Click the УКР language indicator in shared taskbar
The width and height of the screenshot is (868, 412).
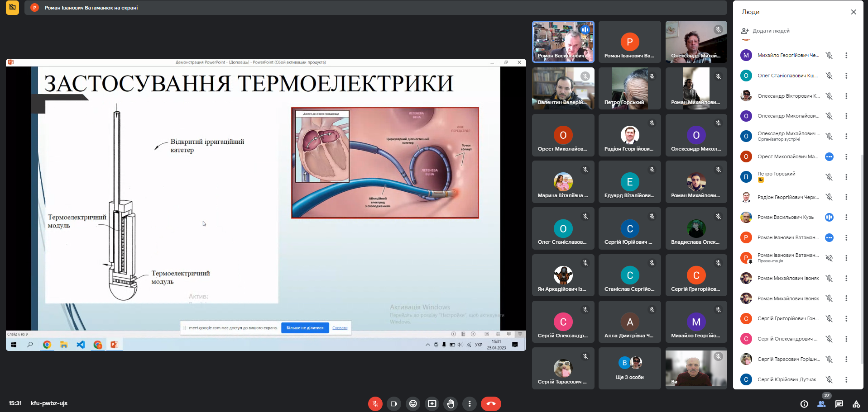[x=479, y=345]
